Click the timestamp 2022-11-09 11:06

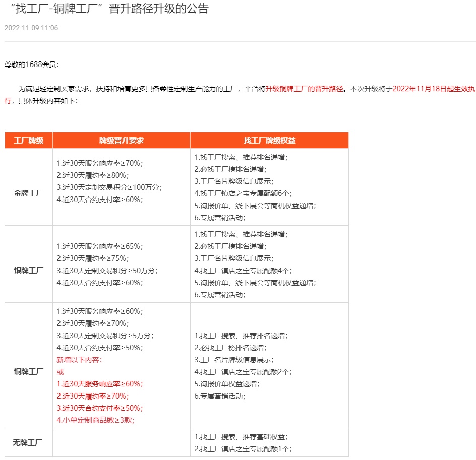coord(31,28)
